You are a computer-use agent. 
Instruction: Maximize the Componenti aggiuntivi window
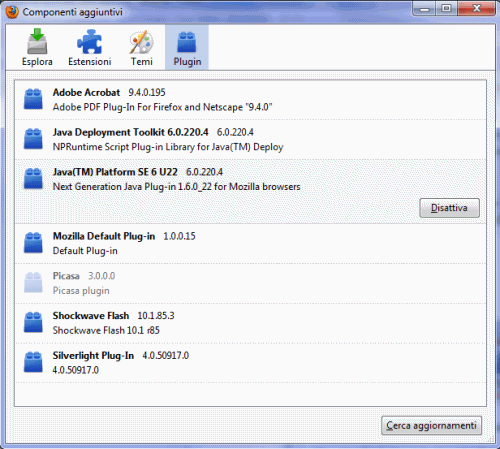click(x=446, y=8)
